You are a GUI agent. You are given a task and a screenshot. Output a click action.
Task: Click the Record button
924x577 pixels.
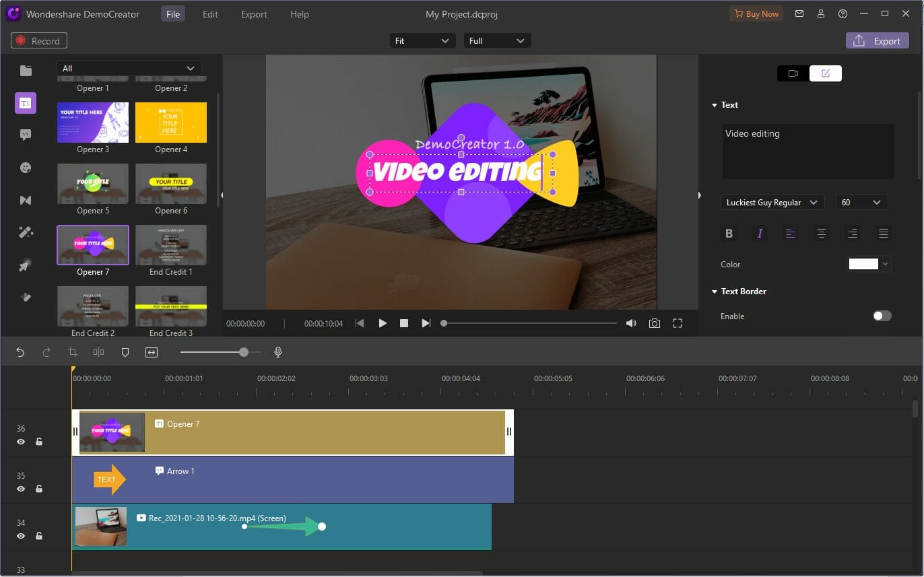pos(39,41)
